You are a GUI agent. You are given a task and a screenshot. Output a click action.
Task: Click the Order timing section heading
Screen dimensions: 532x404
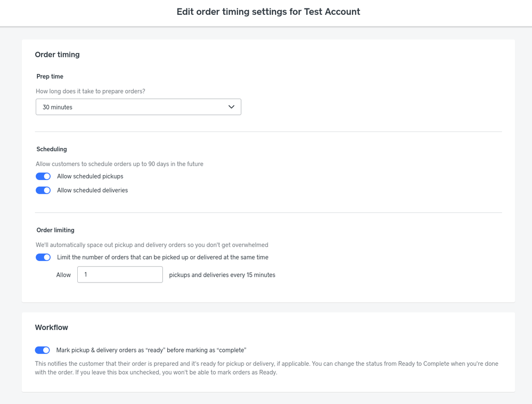tap(58, 55)
